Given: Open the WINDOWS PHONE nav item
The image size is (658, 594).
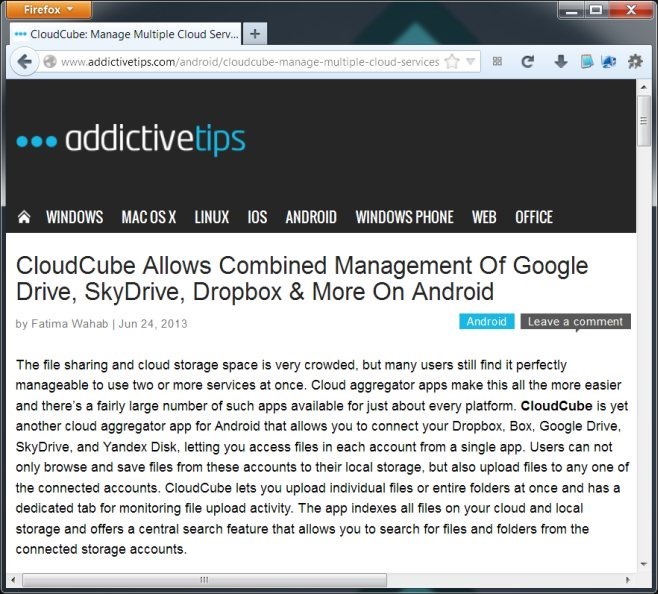Looking at the screenshot, I should 405,217.
